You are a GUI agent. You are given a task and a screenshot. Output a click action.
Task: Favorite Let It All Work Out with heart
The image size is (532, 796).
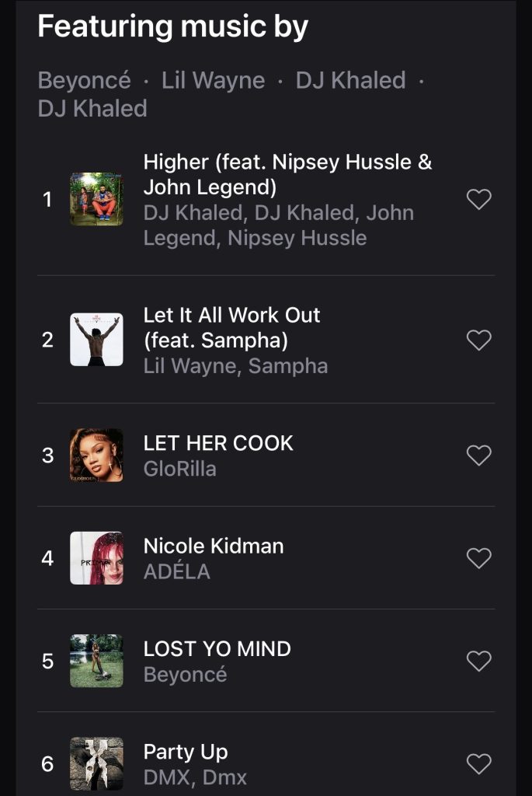pos(478,340)
